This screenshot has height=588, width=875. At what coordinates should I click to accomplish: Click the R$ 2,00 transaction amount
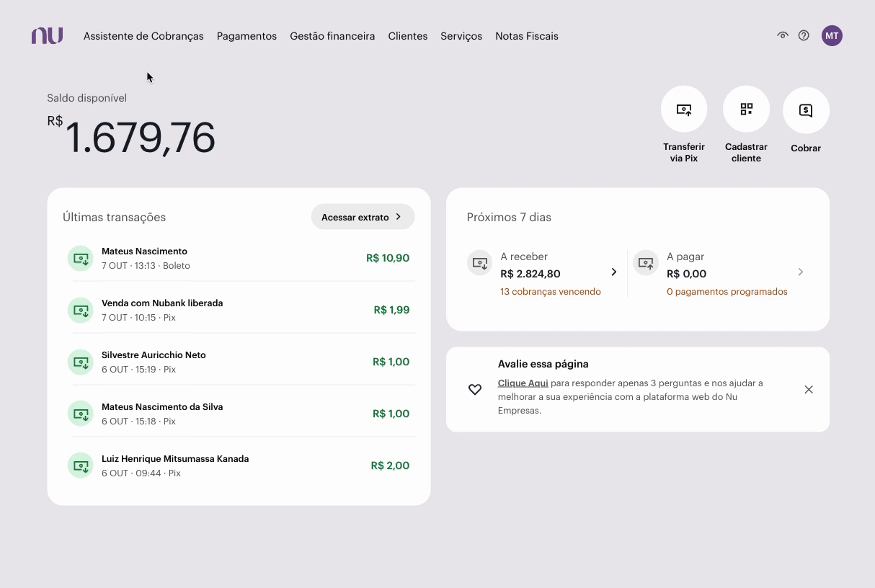(390, 465)
